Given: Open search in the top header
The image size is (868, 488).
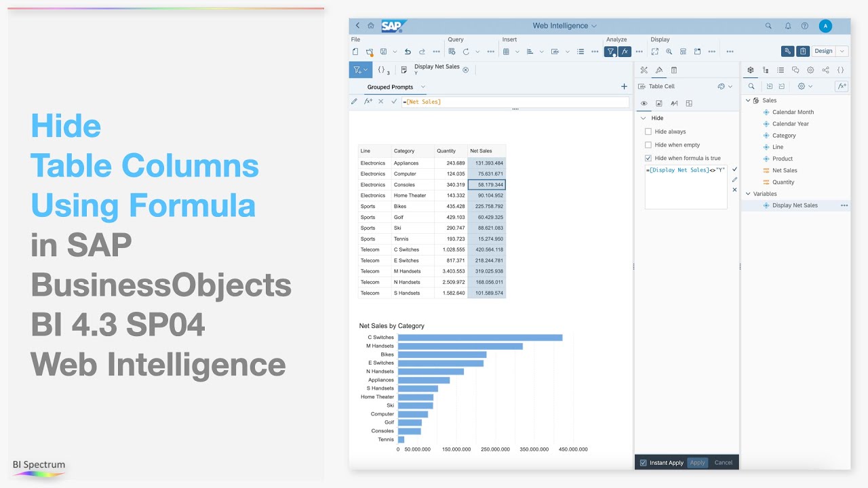Looking at the screenshot, I should tap(768, 26).
